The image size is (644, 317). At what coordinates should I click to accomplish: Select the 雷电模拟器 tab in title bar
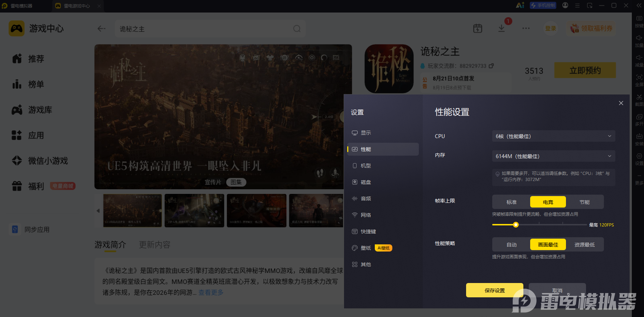[18, 6]
